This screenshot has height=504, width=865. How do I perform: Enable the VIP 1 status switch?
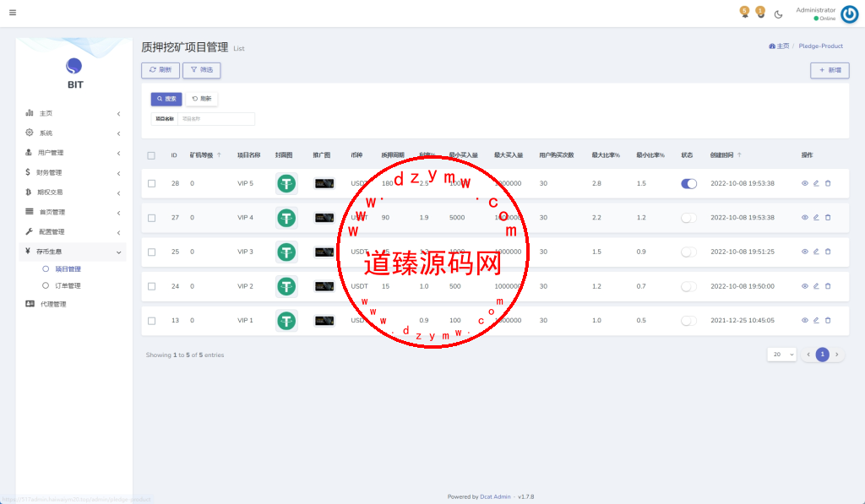pyautogui.click(x=688, y=320)
